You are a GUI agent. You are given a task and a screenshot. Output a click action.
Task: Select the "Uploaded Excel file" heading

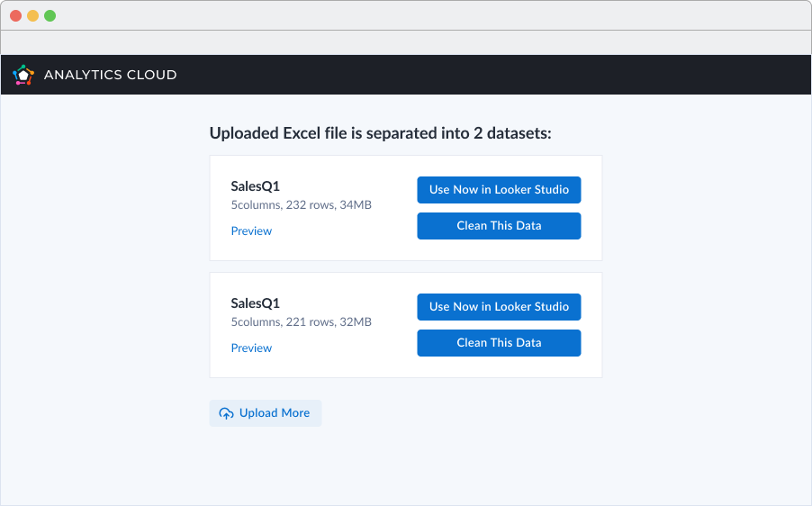click(x=380, y=133)
